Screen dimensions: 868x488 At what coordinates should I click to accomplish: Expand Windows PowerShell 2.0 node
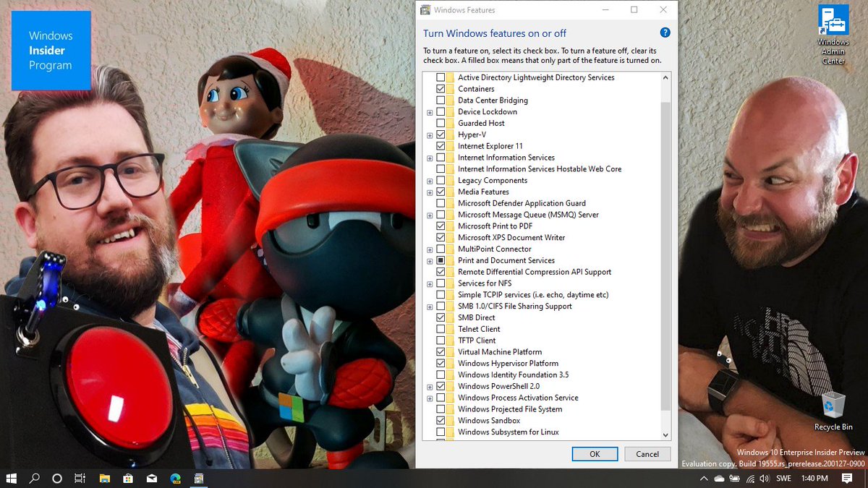[x=430, y=387]
